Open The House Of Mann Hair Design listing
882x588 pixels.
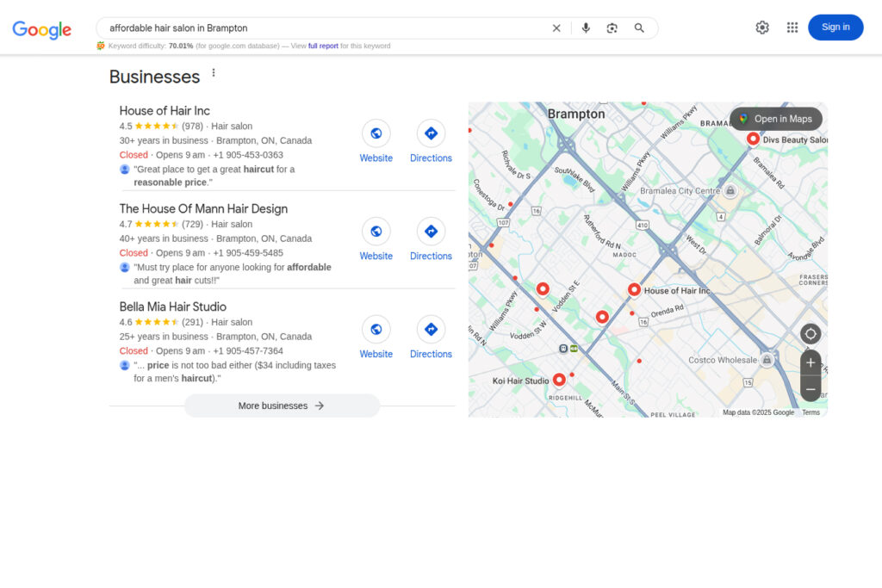pos(203,208)
